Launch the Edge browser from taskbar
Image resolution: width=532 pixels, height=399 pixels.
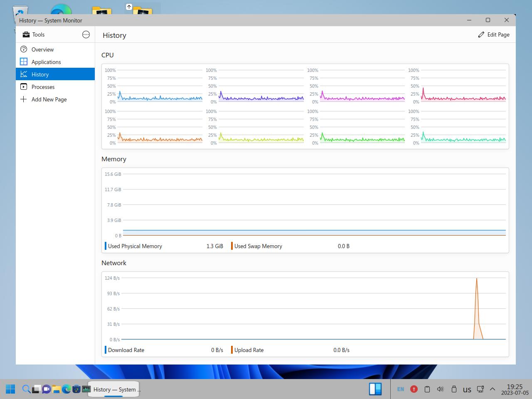[x=66, y=389]
